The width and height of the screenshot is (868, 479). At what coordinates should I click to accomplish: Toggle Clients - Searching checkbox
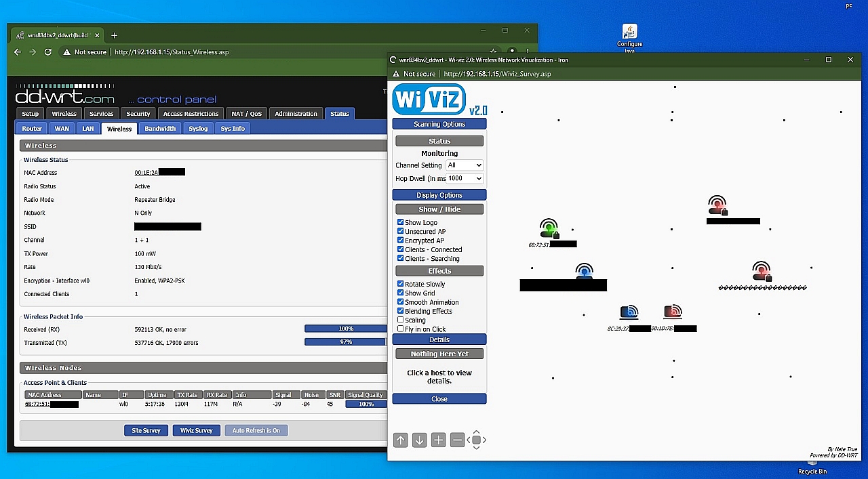(x=400, y=258)
